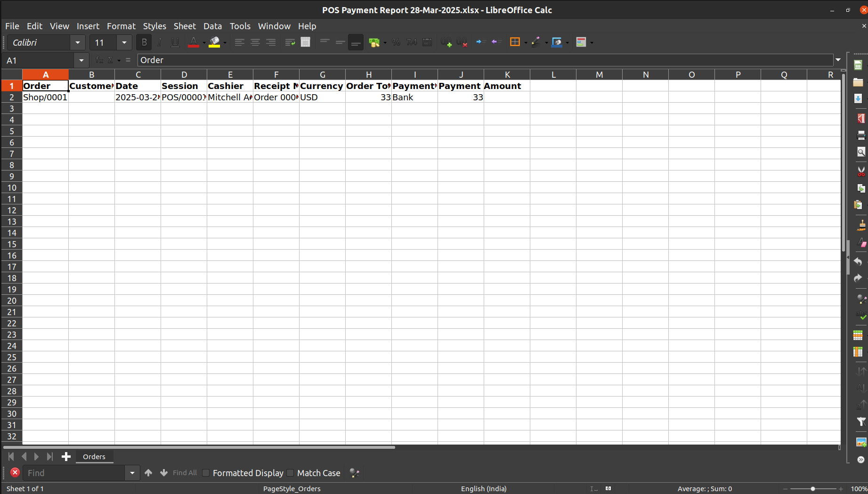Screen dimensions: 868x494
Task: Open Font Size dropdown
Action: click(x=124, y=43)
